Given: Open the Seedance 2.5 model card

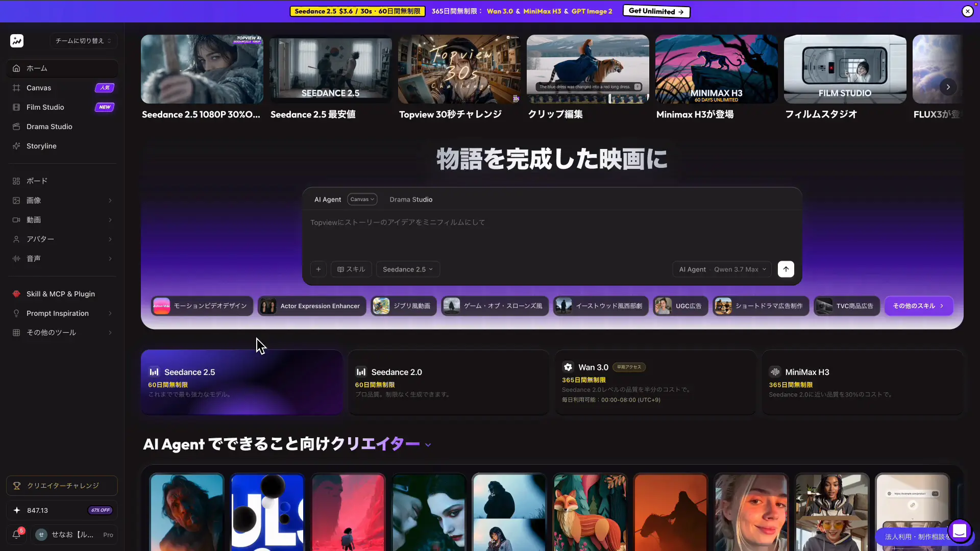Looking at the screenshot, I should coord(242,382).
